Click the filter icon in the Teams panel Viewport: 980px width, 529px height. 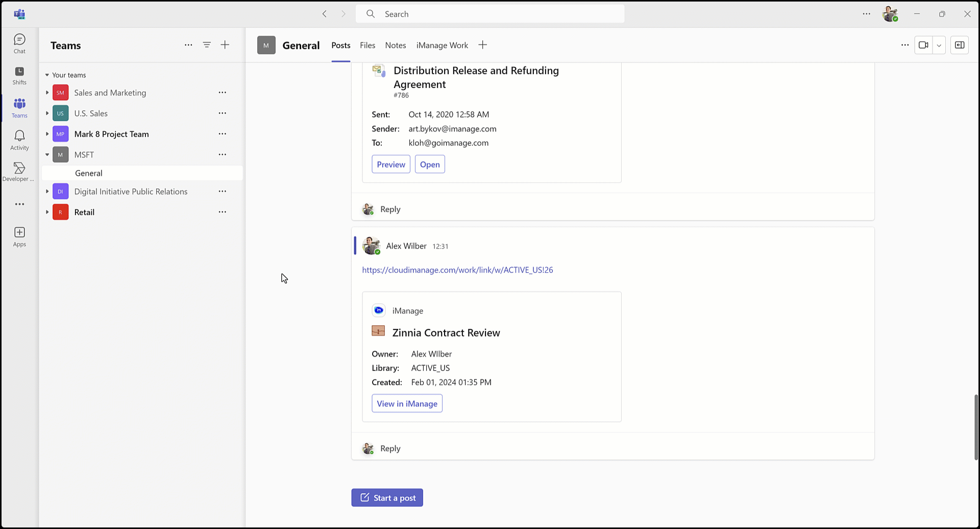pyautogui.click(x=207, y=45)
